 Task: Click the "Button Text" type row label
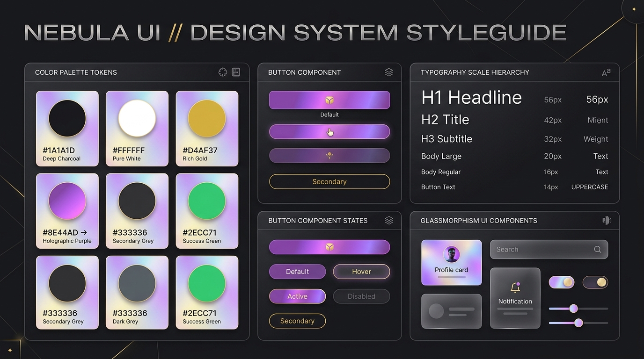(438, 187)
